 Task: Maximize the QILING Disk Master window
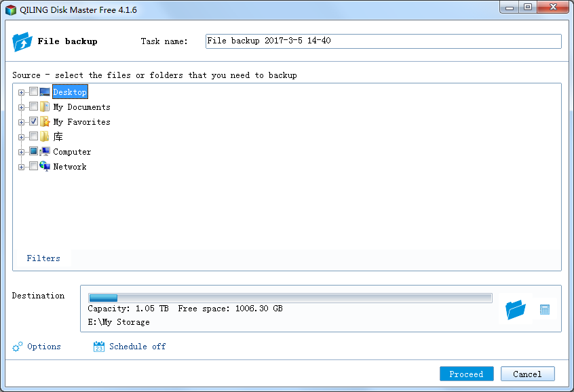[x=527, y=7]
